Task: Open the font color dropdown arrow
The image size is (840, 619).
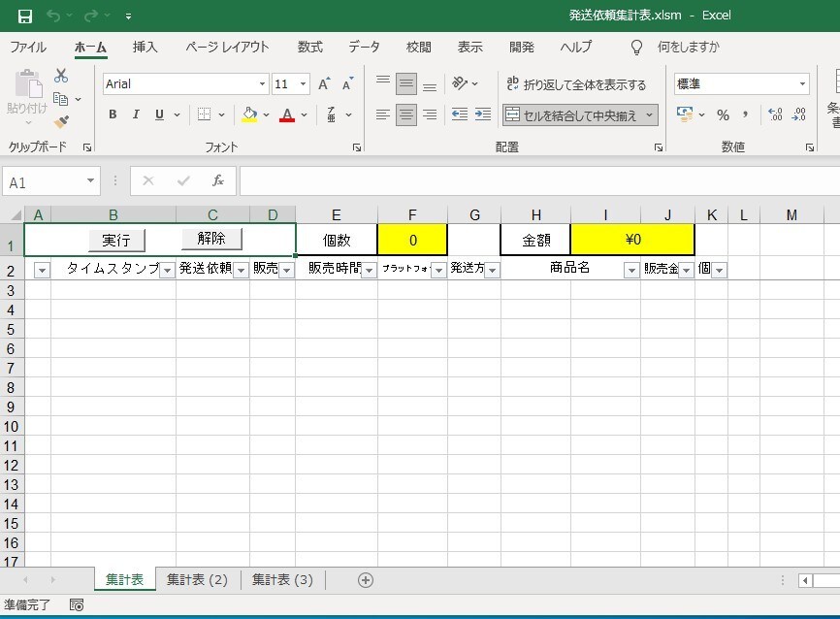Action: click(x=305, y=114)
